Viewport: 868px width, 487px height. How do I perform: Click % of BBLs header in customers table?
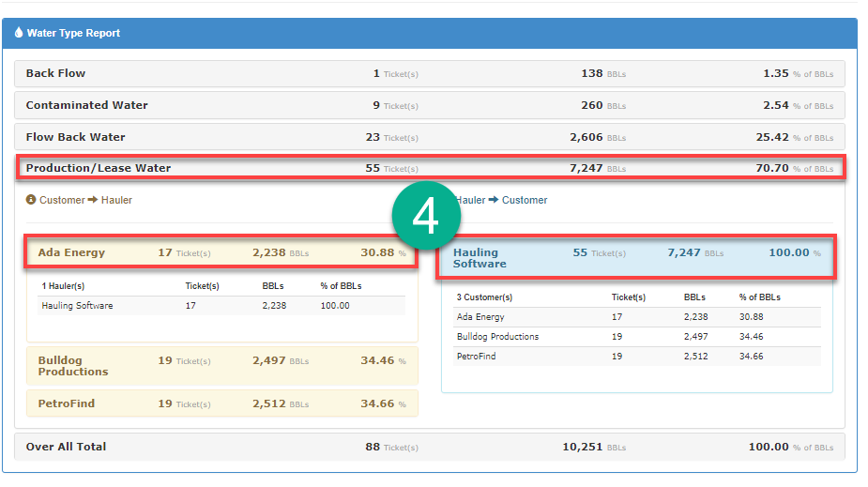pos(759,297)
